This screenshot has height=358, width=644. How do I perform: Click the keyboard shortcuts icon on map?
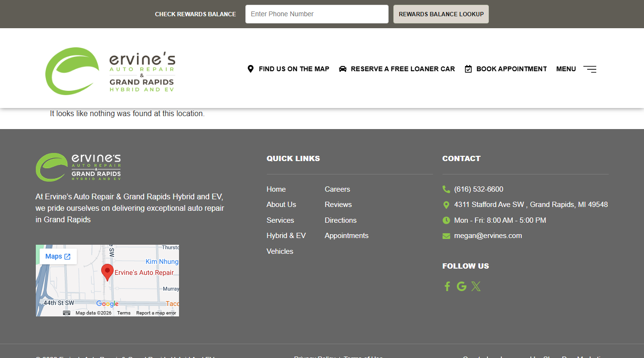point(66,313)
